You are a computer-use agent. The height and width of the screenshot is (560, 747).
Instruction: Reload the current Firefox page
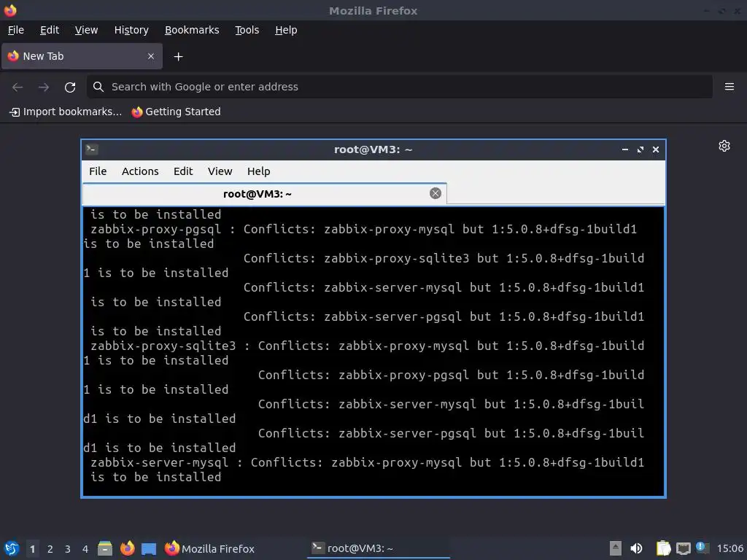pyautogui.click(x=70, y=87)
